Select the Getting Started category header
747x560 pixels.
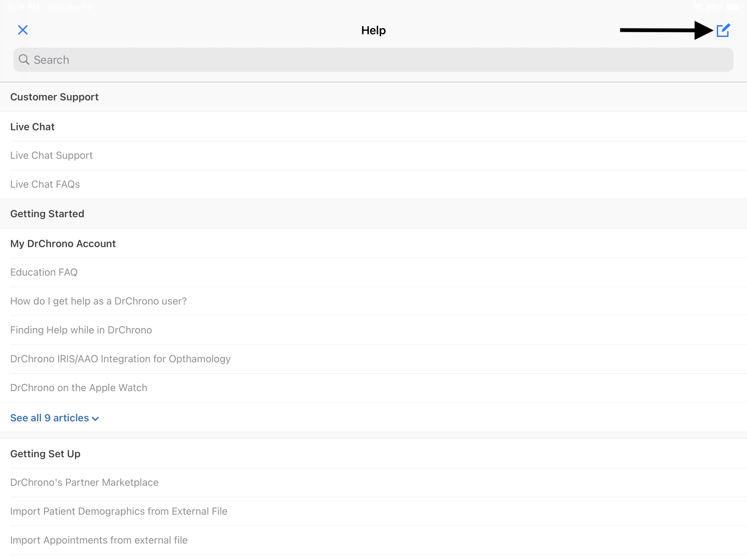(x=373, y=214)
